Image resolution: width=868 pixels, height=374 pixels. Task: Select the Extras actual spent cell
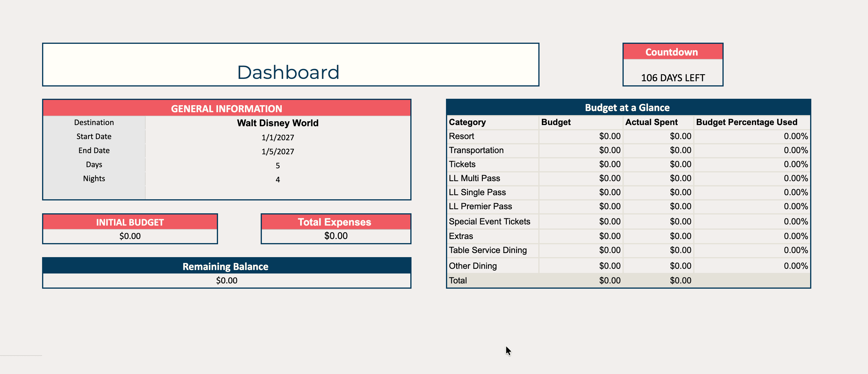(658, 236)
